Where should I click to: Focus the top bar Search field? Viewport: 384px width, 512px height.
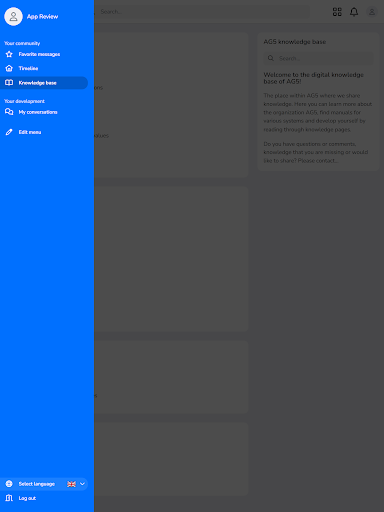(x=202, y=12)
